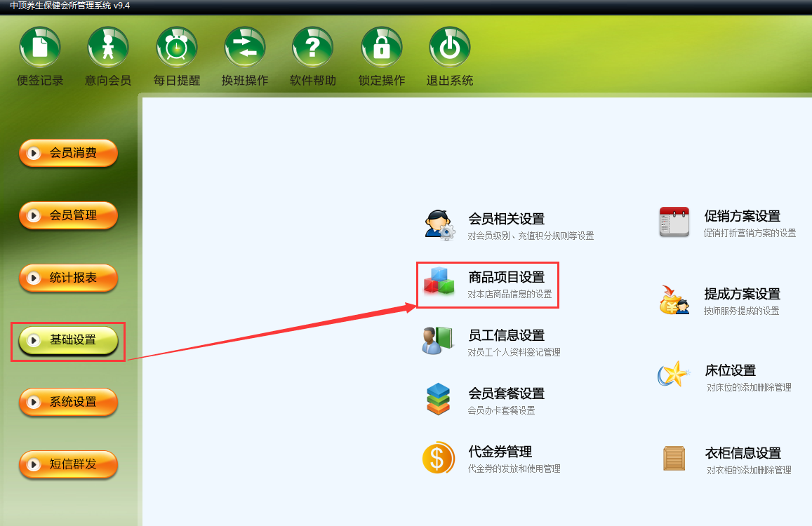This screenshot has width=812, height=526.
Task: Open 统计报表 sidebar button
Action: pos(68,278)
